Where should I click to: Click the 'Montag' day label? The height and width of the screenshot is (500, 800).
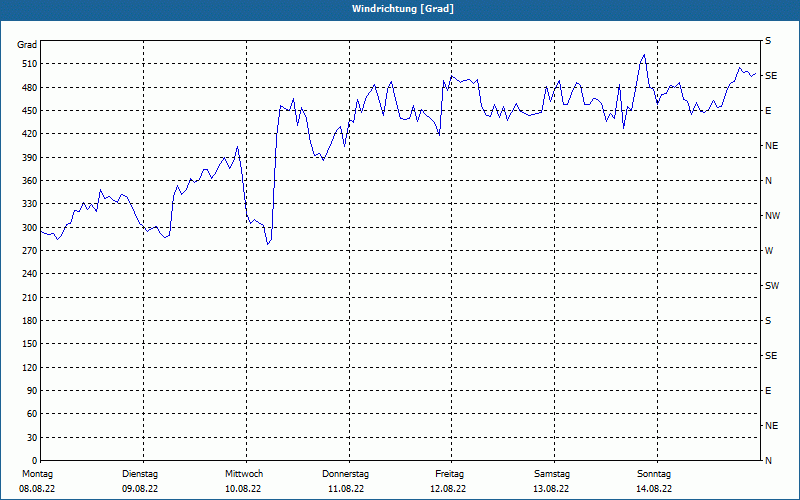(37, 474)
